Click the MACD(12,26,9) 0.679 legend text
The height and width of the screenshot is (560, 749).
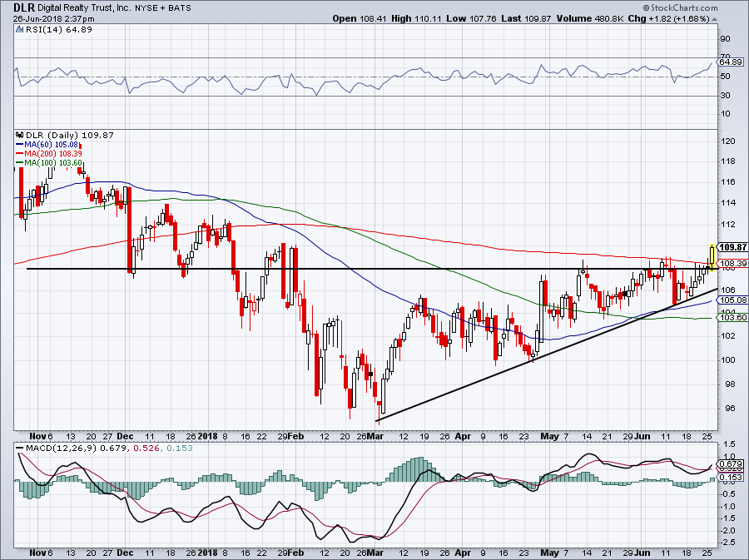[76, 448]
